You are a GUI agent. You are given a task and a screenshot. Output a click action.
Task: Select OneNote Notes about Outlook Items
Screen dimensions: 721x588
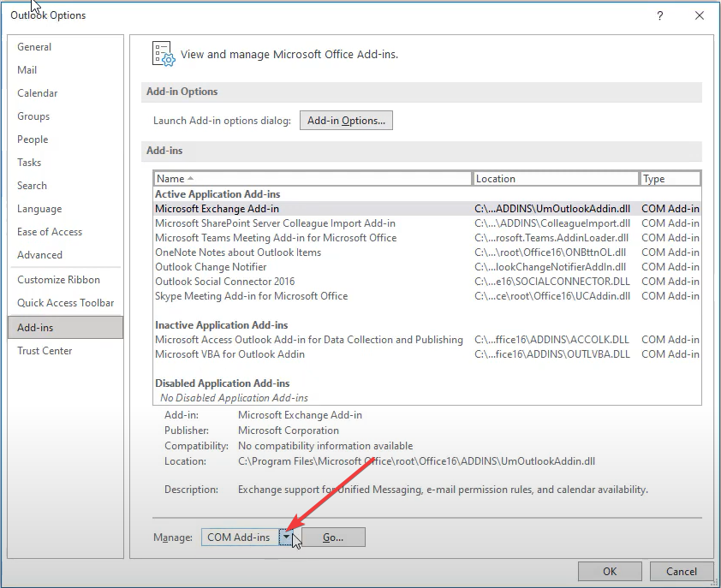coord(427,252)
